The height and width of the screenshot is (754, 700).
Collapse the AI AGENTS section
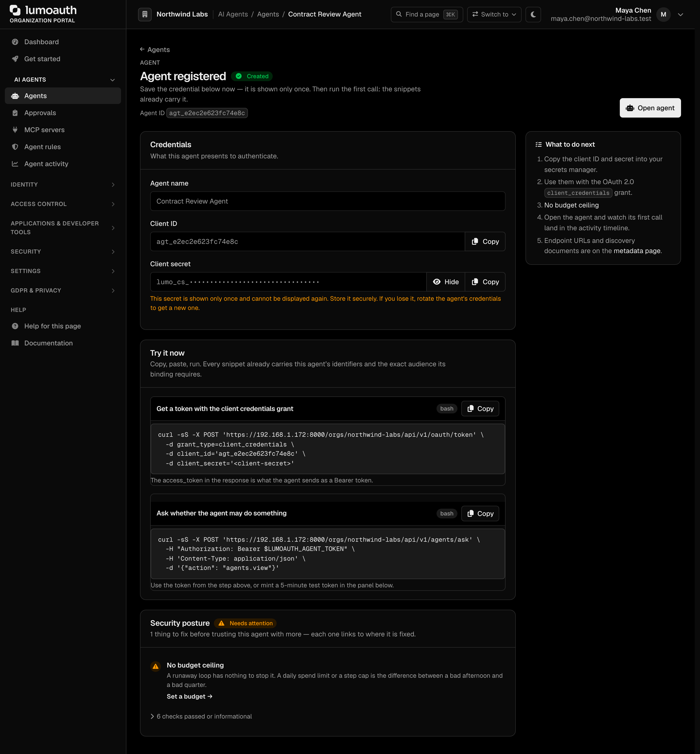[x=63, y=80]
